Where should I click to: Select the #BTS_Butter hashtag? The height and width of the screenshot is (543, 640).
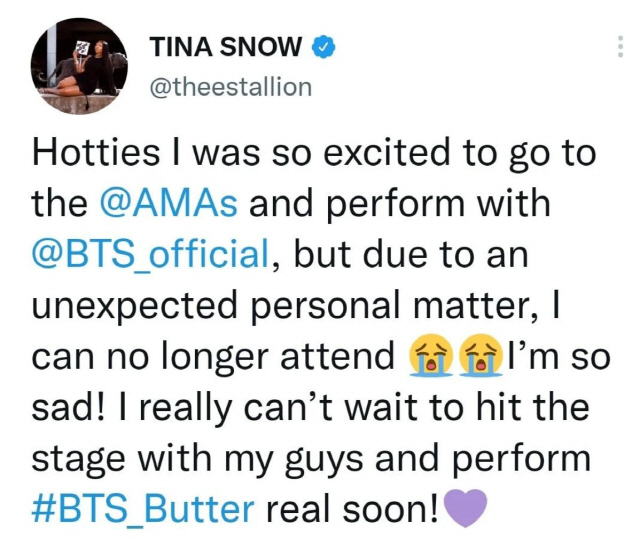144,508
